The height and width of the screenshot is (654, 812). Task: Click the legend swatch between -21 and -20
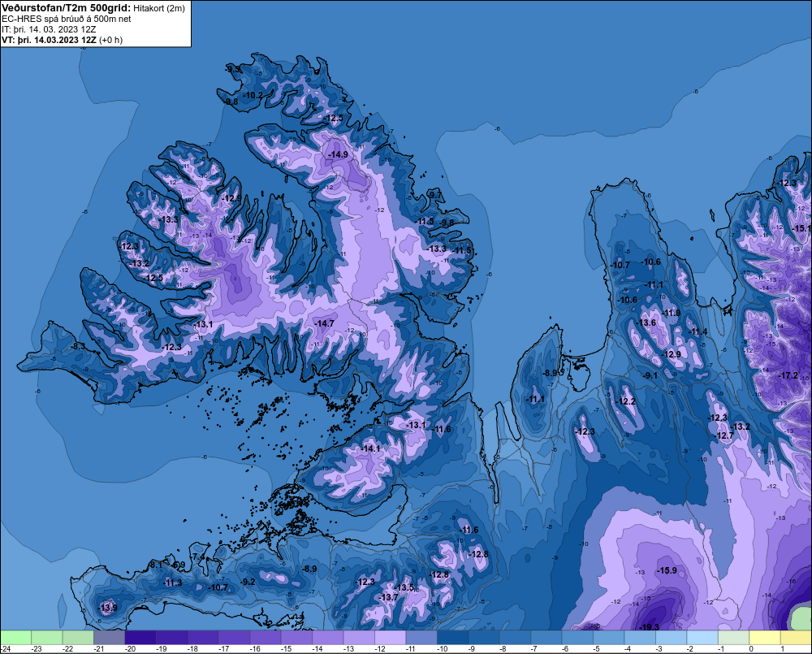tap(110, 638)
